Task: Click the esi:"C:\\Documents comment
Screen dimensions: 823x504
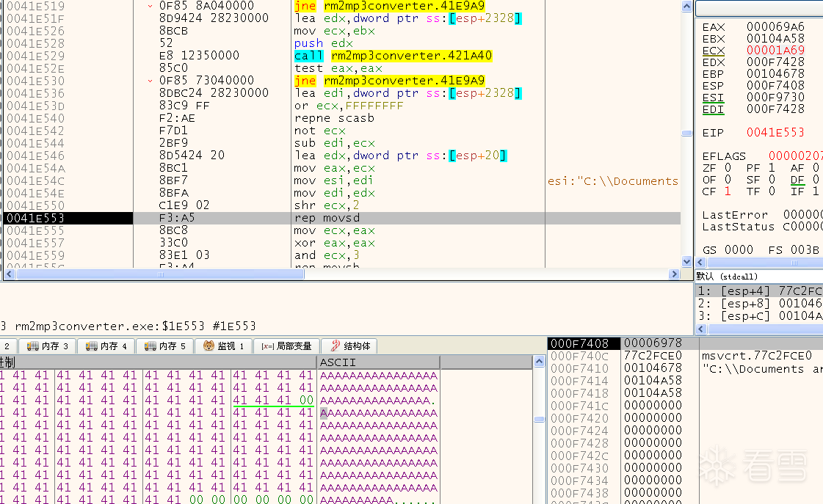Action: pos(612,181)
